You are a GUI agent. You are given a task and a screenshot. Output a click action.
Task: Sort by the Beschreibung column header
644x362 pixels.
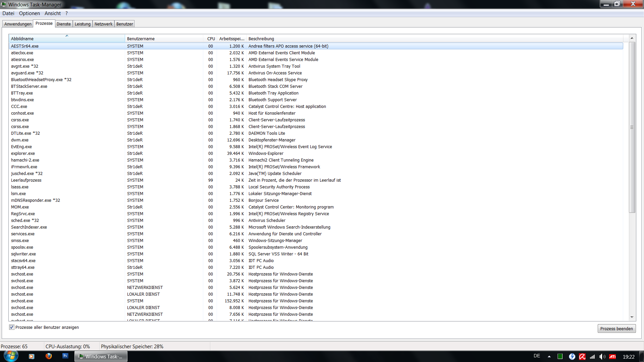[435, 39]
